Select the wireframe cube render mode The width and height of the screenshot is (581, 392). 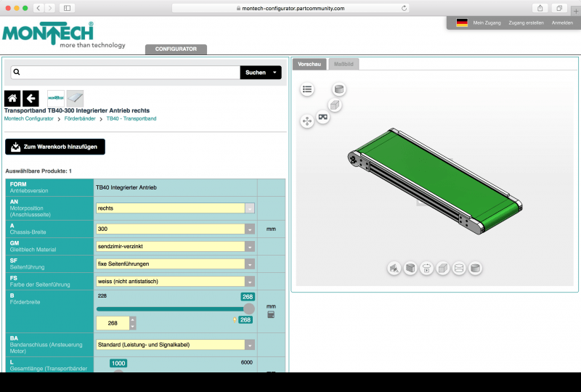click(x=410, y=268)
